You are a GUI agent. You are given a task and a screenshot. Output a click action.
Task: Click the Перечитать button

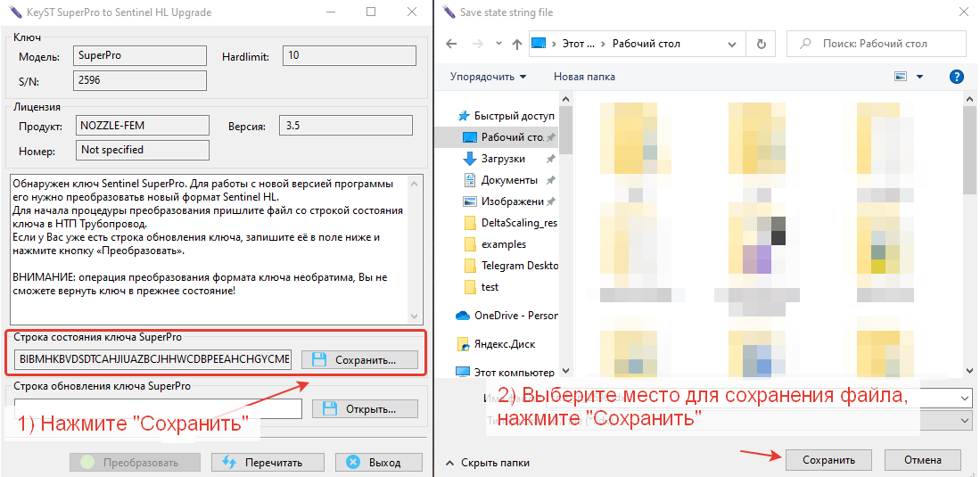[268, 463]
